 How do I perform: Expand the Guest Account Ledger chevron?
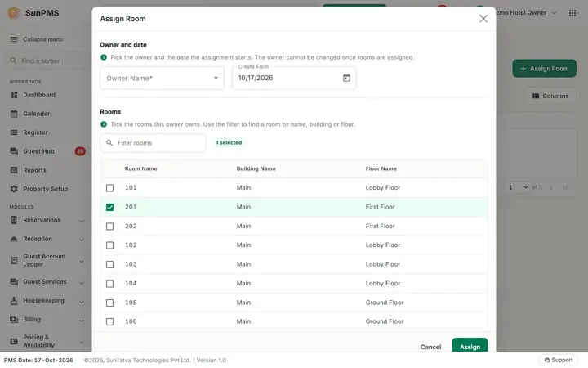point(82,262)
